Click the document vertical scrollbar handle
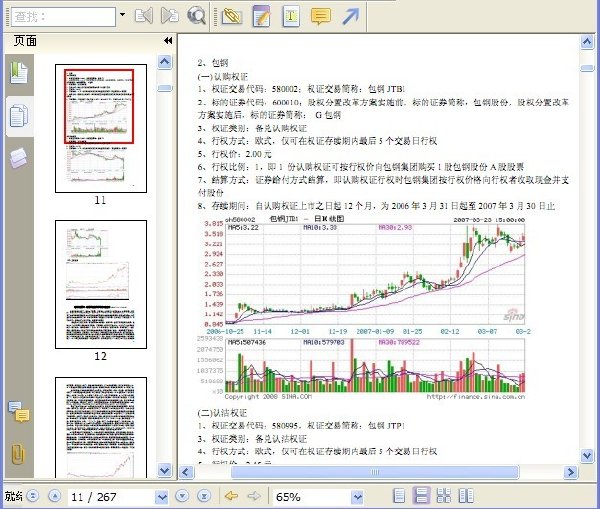Image resolution: width=600 pixels, height=509 pixels. pyautogui.click(x=587, y=68)
